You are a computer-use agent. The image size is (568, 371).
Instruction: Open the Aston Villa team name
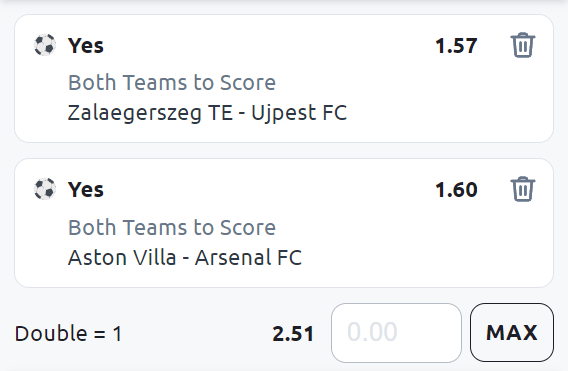click(x=122, y=257)
